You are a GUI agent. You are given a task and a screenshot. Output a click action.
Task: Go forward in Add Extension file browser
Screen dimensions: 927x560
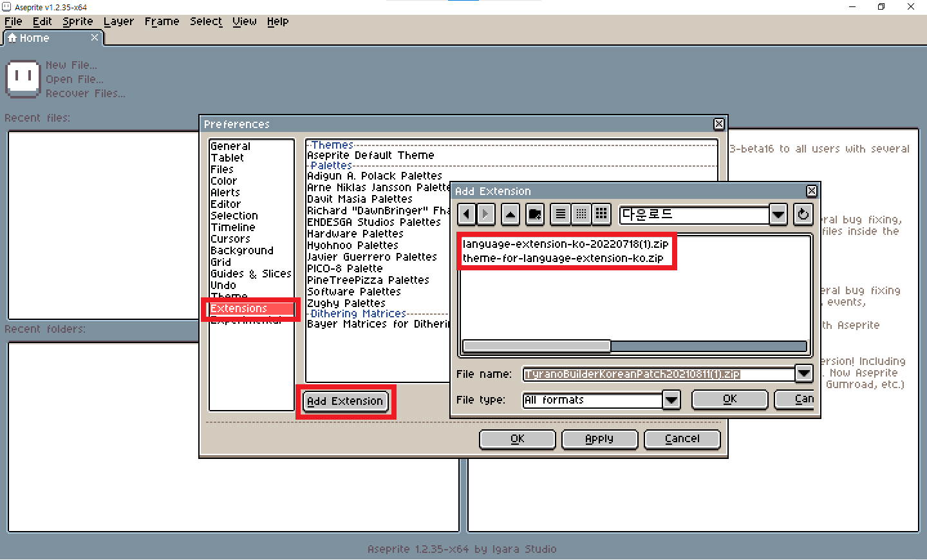[486, 214]
